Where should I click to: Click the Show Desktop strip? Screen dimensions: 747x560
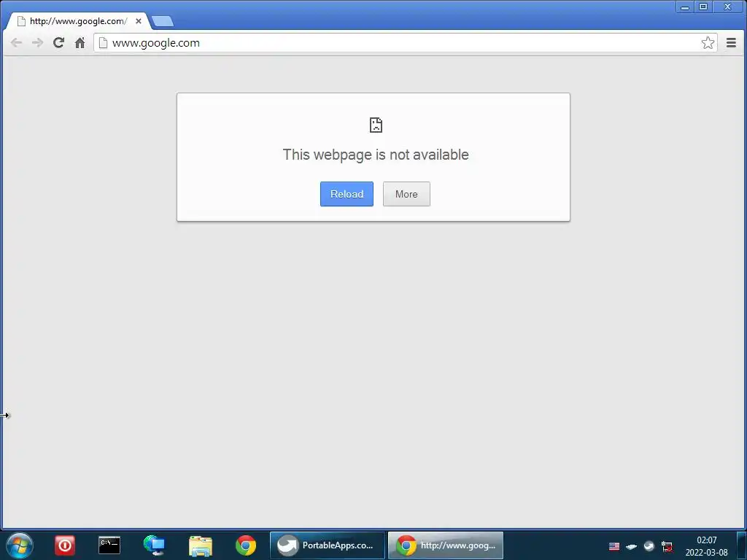point(741,545)
